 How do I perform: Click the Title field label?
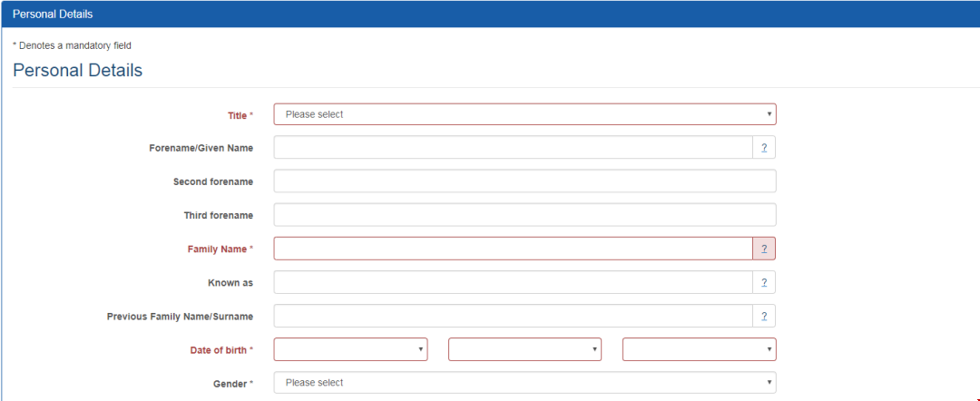coord(237,115)
